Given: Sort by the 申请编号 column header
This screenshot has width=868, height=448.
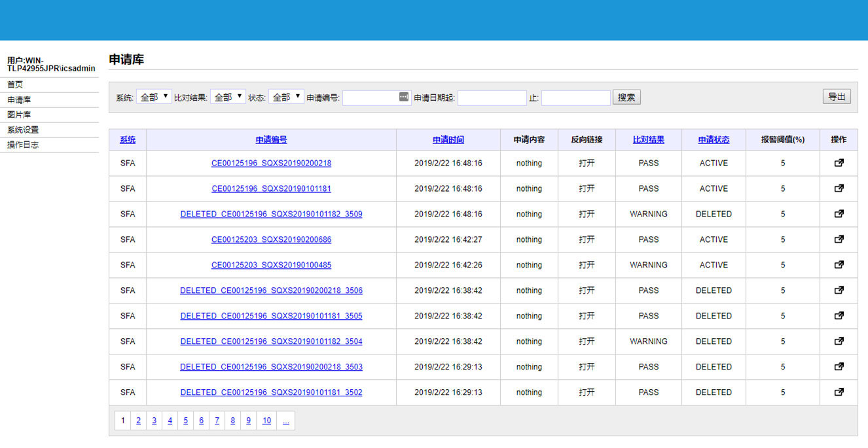Looking at the screenshot, I should (271, 140).
